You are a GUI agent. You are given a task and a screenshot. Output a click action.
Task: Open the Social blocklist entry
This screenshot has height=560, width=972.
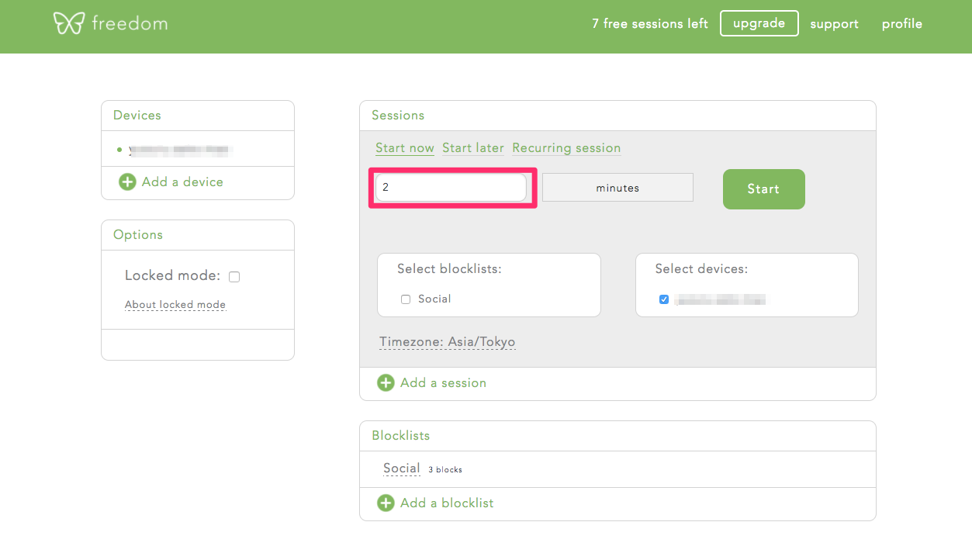click(x=402, y=468)
